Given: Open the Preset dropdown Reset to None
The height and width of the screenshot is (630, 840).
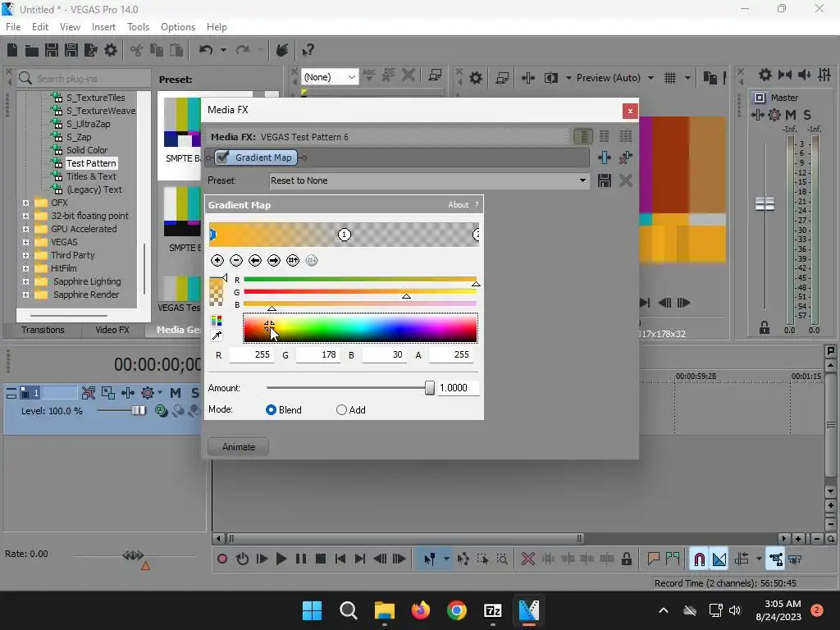Looking at the screenshot, I should click(428, 180).
